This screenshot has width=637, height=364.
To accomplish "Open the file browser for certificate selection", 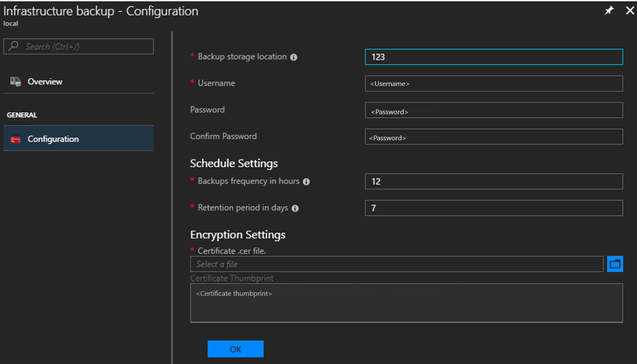I will [615, 264].
